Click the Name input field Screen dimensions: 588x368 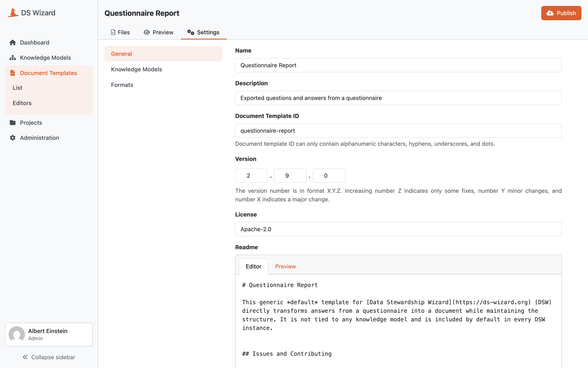click(398, 65)
